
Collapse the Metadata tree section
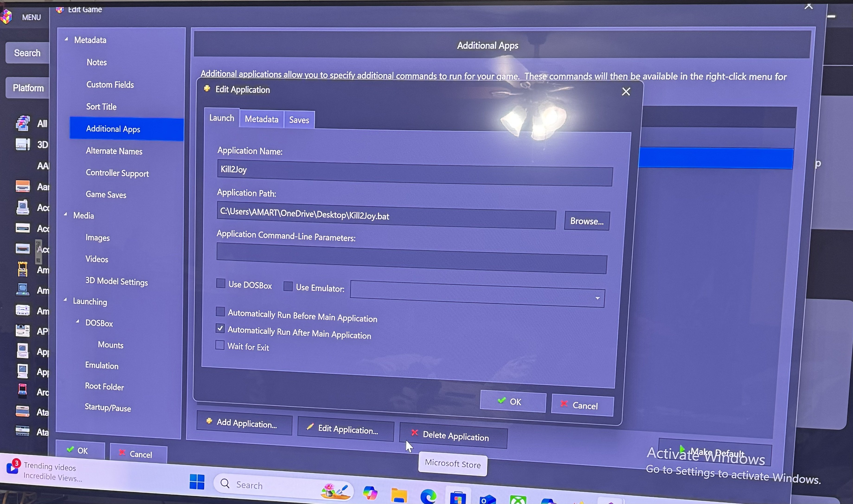[x=66, y=39]
